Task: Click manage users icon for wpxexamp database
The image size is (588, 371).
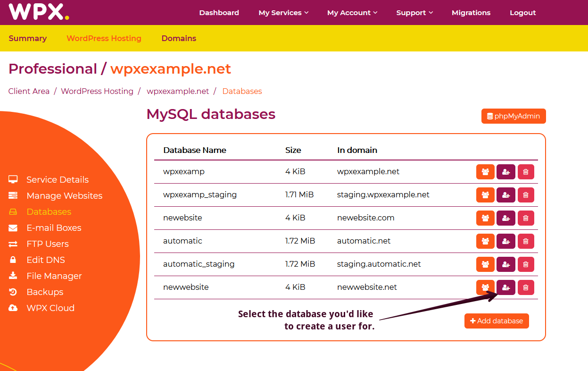Action: 485,172
